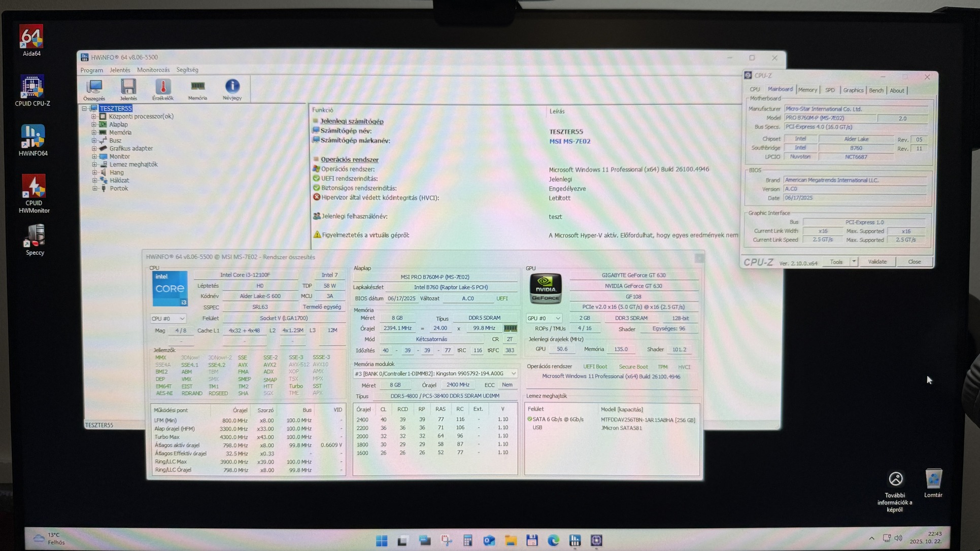Expand the Grafikus adapter tree node

point(94,149)
